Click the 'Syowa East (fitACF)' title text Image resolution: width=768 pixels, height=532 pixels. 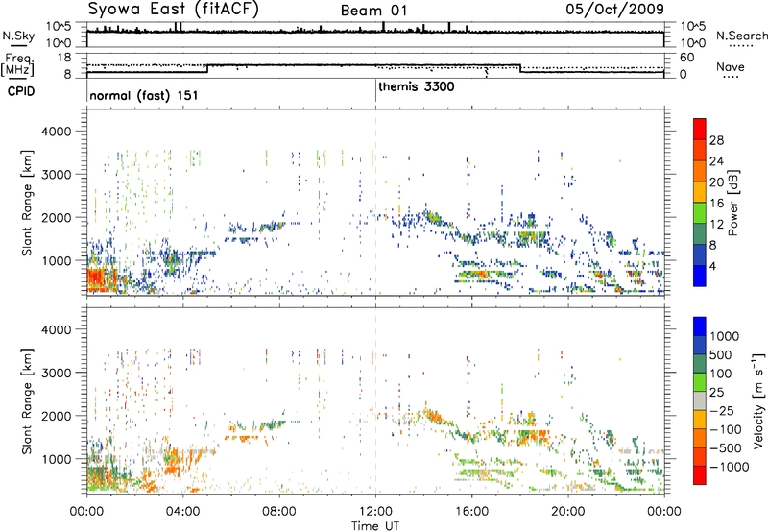click(x=174, y=10)
